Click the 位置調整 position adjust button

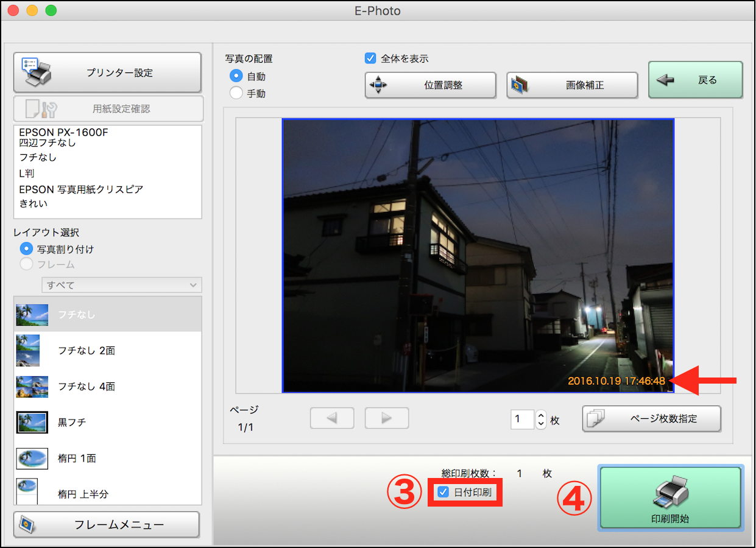430,85
